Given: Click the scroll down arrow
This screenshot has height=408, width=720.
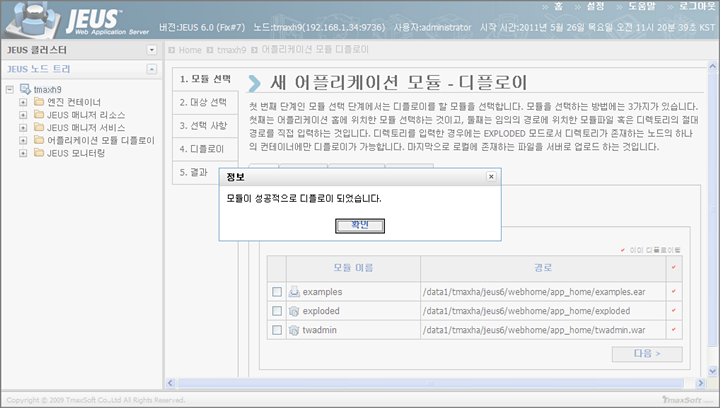Looking at the screenshot, I should (x=712, y=370).
